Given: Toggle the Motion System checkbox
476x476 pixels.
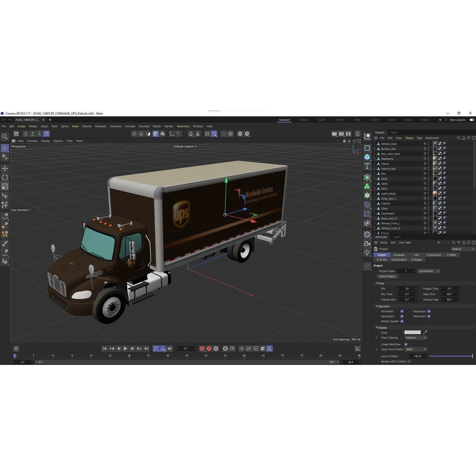Looking at the screenshot, I should pos(402,321).
